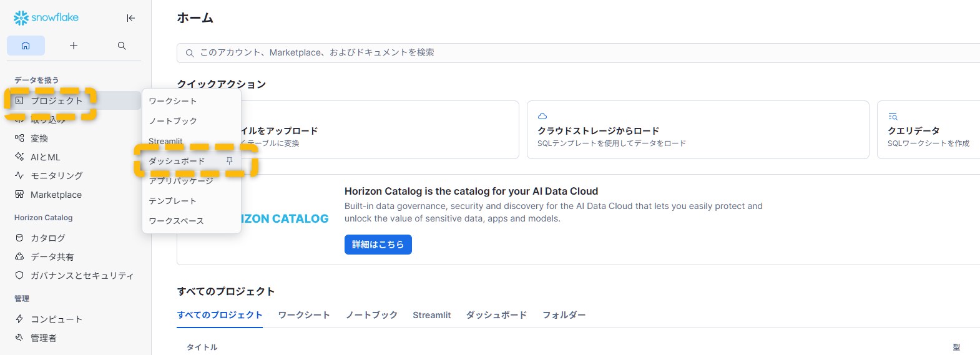
Task: Switch to the フォルダー tab
Action: point(564,315)
